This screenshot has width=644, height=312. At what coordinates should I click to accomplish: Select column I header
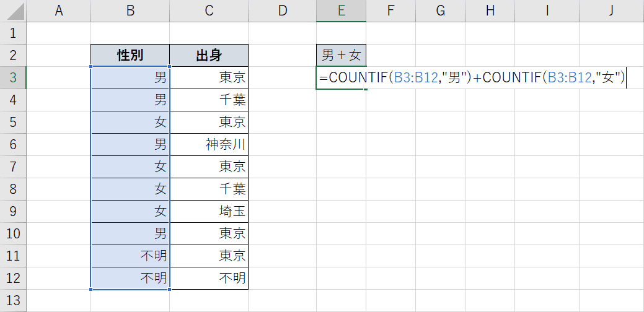tap(547, 11)
